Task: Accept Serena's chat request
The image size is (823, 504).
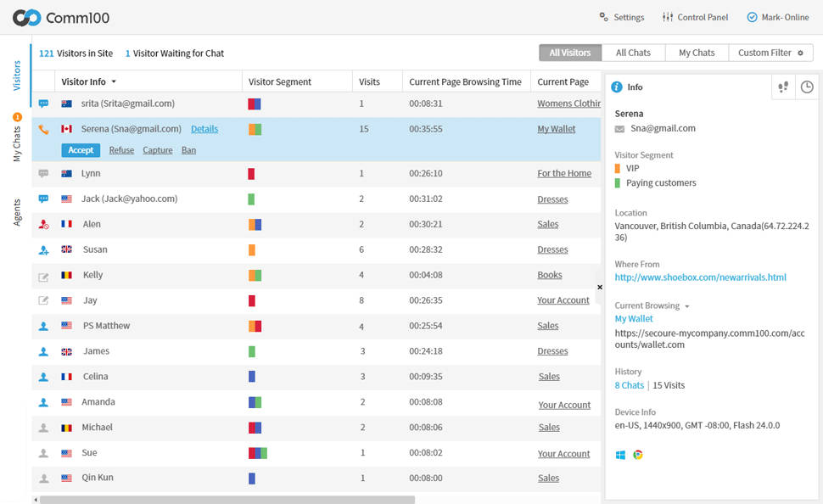Action: tap(81, 150)
